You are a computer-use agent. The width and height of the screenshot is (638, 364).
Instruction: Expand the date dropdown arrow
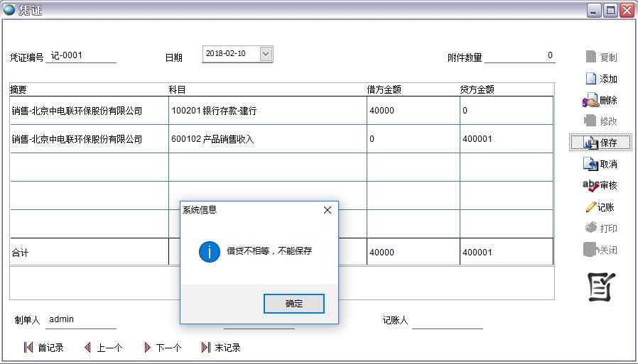pyautogui.click(x=265, y=54)
